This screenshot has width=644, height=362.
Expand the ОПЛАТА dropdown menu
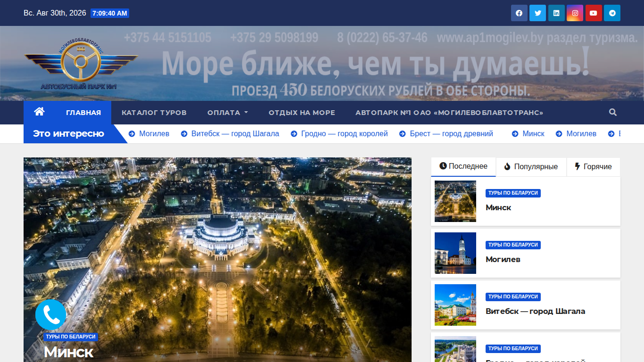pos(228,113)
